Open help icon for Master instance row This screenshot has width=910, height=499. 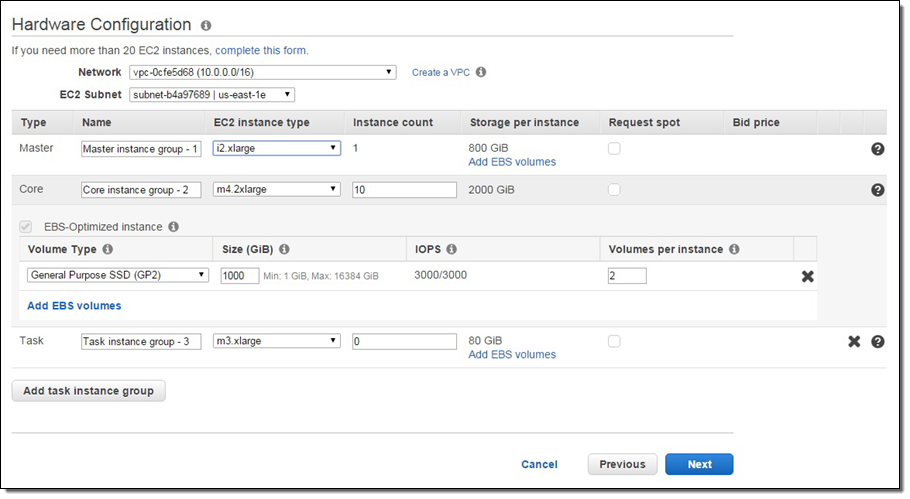pyautogui.click(x=877, y=149)
